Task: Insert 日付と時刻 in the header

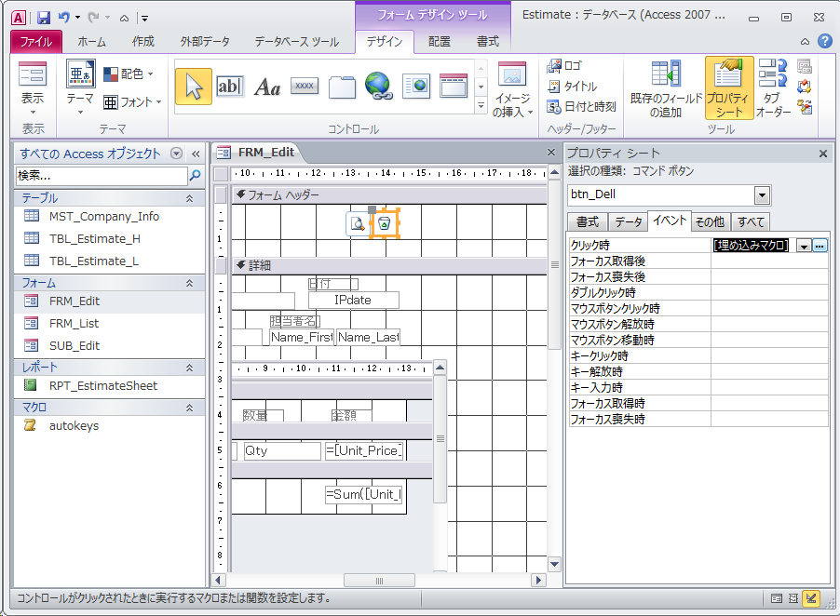Action: coord(581,106)
